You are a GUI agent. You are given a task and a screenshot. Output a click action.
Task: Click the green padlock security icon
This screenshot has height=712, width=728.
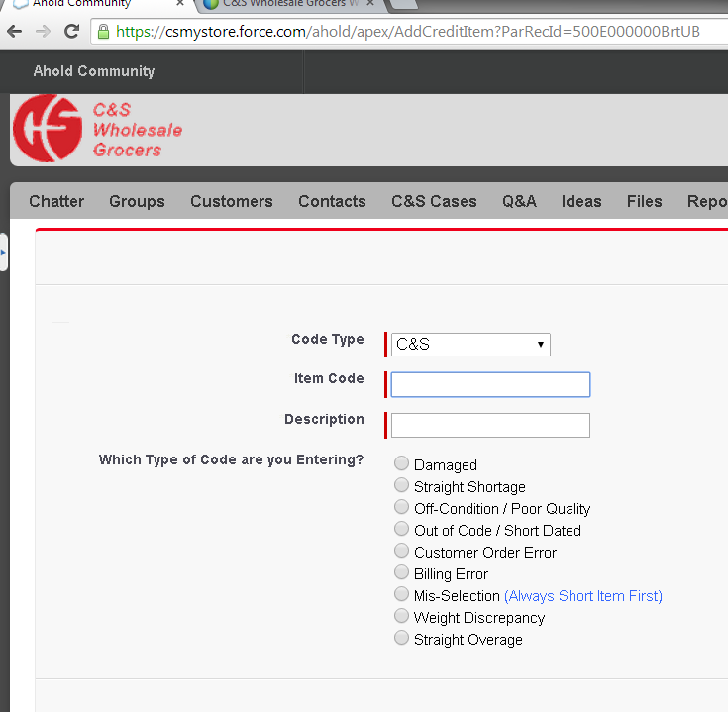104,32
